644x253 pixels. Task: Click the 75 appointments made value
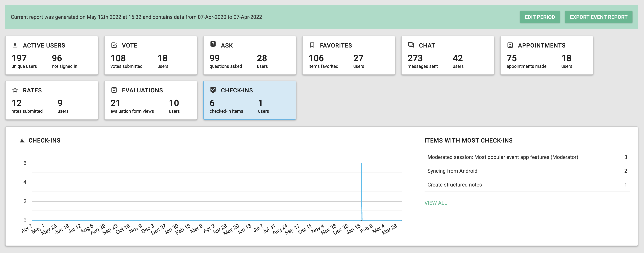pos(511,58)
